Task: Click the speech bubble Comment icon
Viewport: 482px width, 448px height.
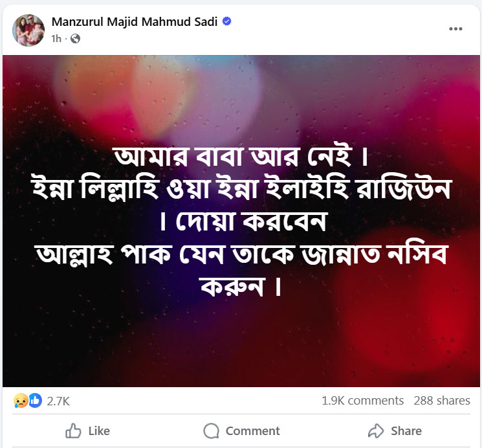Action: point(211,431)
